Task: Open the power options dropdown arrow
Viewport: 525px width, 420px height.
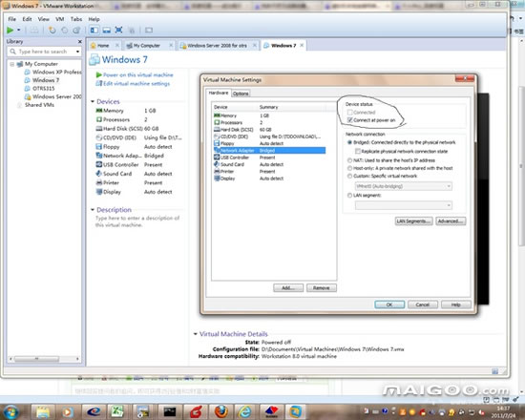Action: coord(19,31)
